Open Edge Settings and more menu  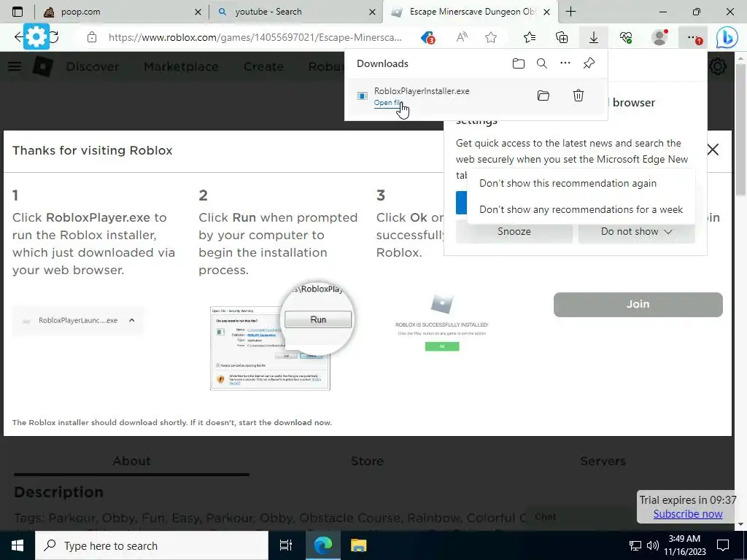coord(693,38)
